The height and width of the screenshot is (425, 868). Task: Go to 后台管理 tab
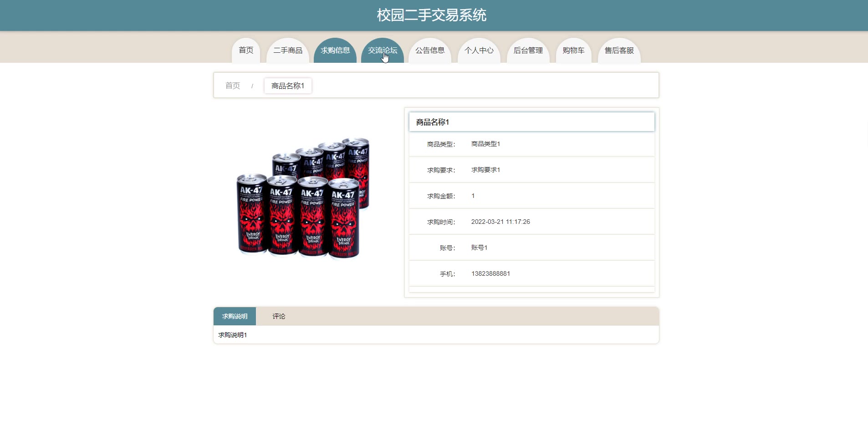528,51
